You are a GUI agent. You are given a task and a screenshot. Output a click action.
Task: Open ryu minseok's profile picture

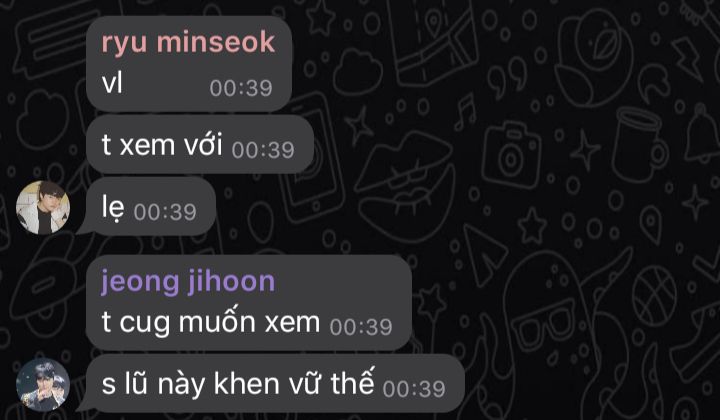43,207
